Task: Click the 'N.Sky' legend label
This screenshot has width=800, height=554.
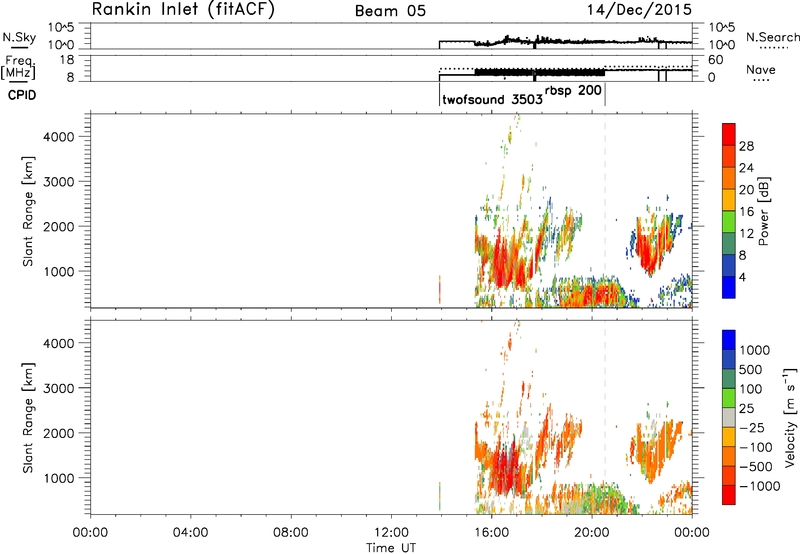Action: (x=19, y=37)
